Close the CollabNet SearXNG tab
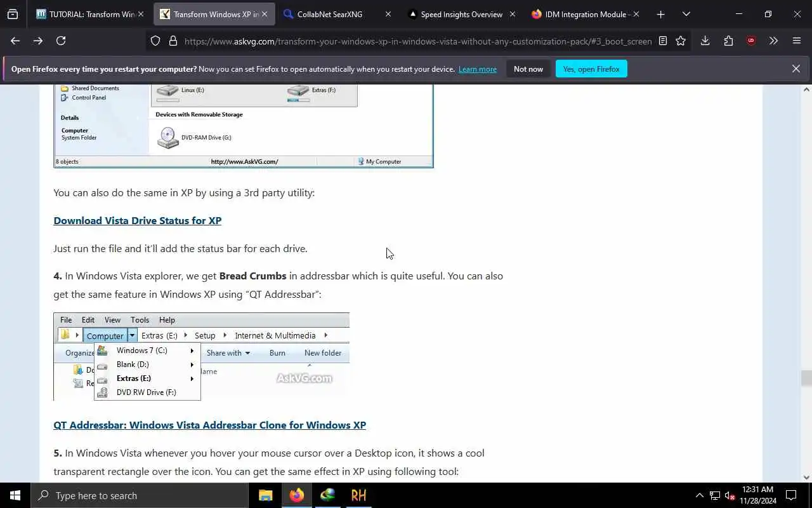 [x=388, y=14]
